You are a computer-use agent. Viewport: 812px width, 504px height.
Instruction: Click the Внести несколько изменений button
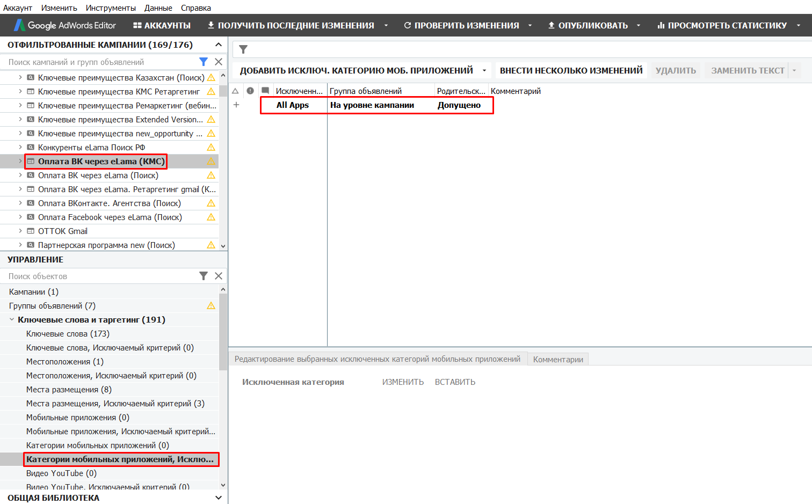tap(571, 70)
